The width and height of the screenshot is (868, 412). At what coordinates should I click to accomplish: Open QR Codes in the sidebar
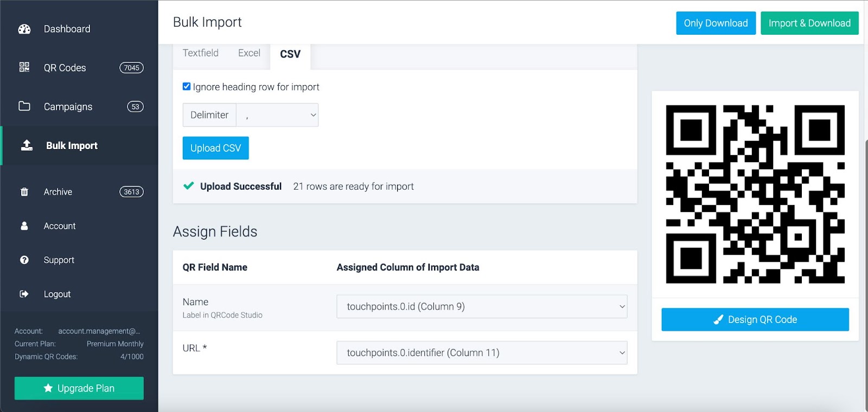pos(65,68)
